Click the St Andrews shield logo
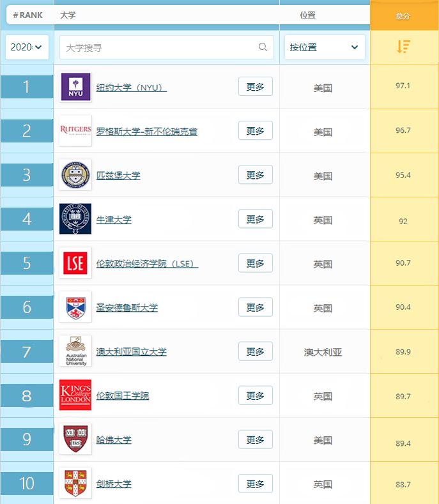The height and width of the screenshot is (504, 439). pyautogui.click(x=75, y=307)
